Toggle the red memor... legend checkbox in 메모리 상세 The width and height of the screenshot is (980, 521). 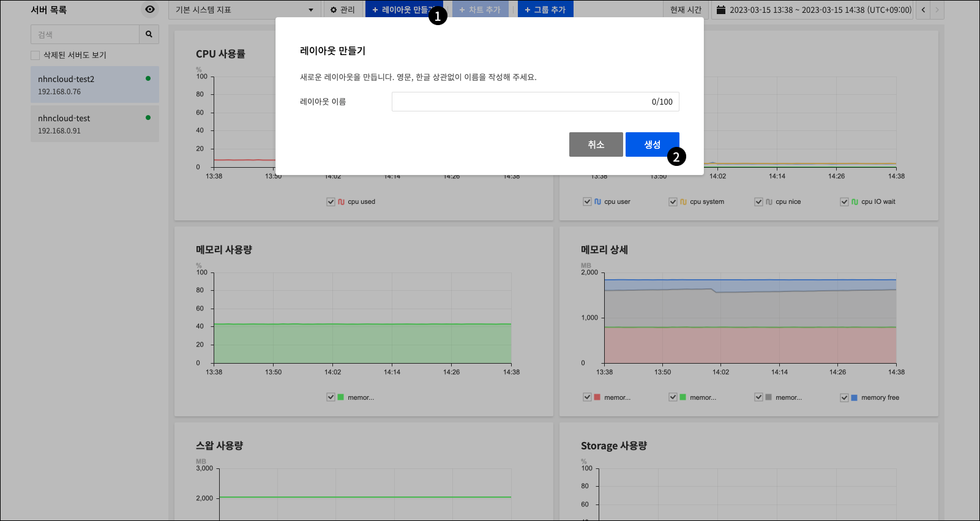click(x=587, y=397)
